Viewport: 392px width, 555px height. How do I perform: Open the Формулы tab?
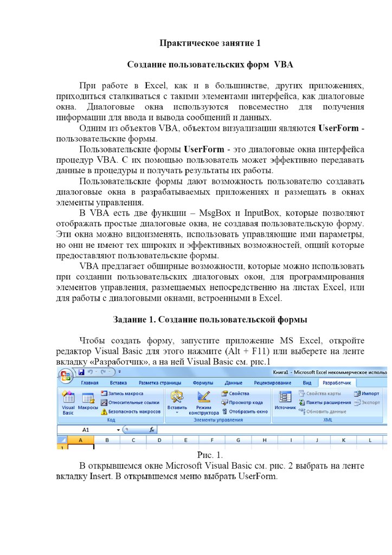point(203,383)
